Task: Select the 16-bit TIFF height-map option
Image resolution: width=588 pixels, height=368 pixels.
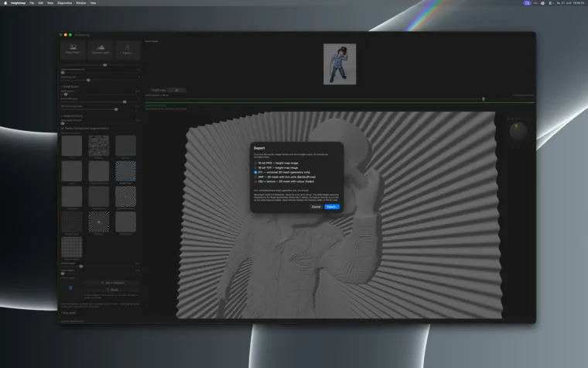Action: [x=276, y=168]
